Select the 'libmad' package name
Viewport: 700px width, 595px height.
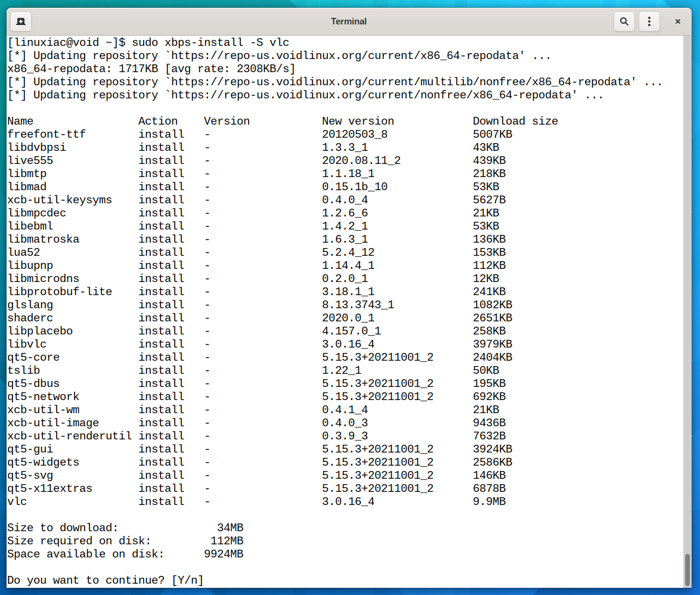click(x=27, y=187)
